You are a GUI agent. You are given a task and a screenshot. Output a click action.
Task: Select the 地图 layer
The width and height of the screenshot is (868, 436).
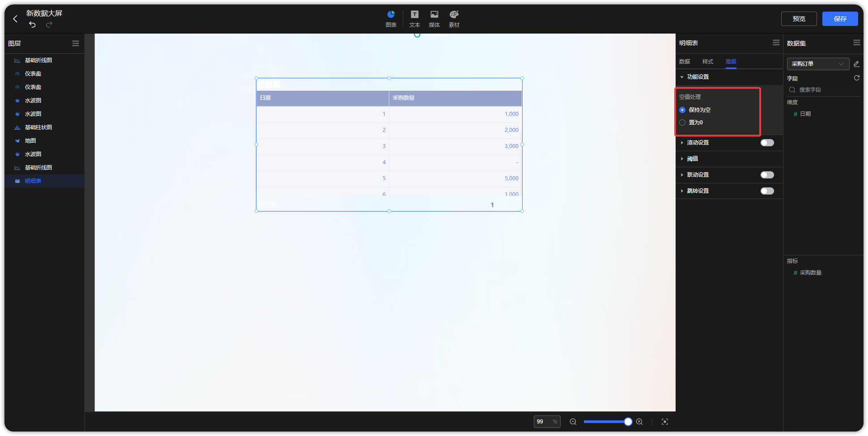(x=45, y=141)
